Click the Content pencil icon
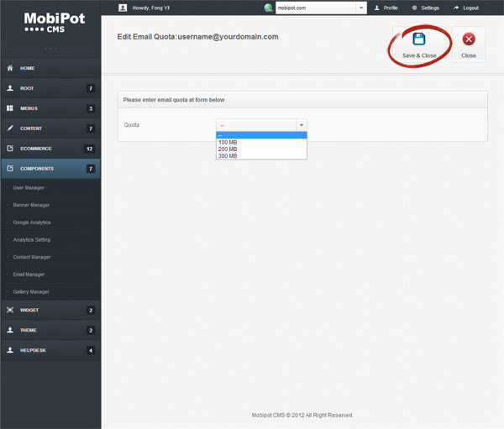The image size is (504, 429). coord(10,128)
